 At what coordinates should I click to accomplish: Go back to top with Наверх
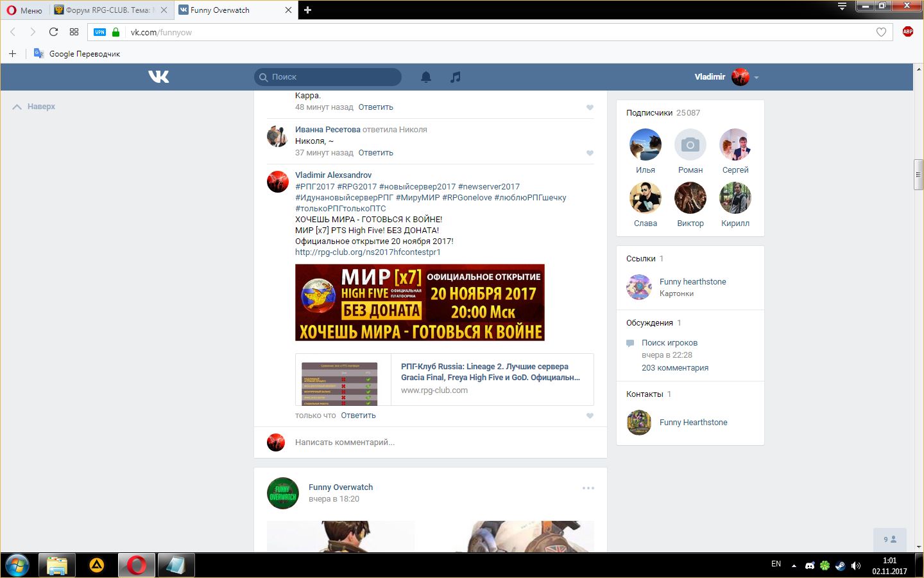pos(34,107)
